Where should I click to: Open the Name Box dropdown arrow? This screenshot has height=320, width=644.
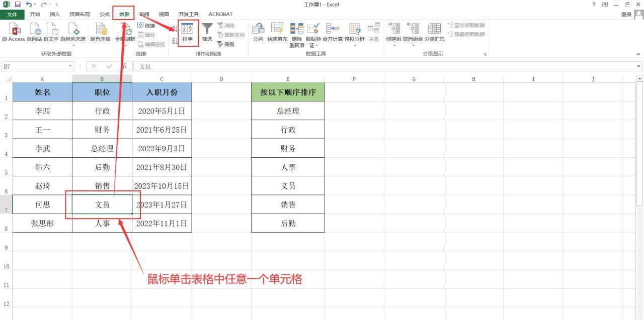[x=70, y=66]
